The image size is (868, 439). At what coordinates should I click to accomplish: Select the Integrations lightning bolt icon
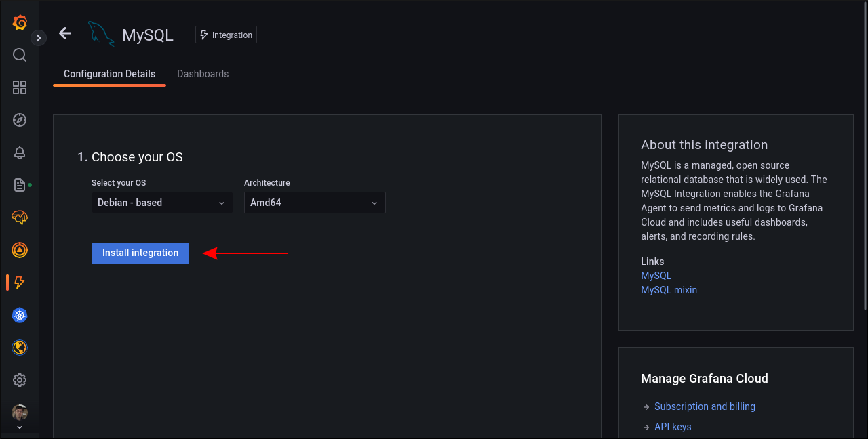coord(19,283)
